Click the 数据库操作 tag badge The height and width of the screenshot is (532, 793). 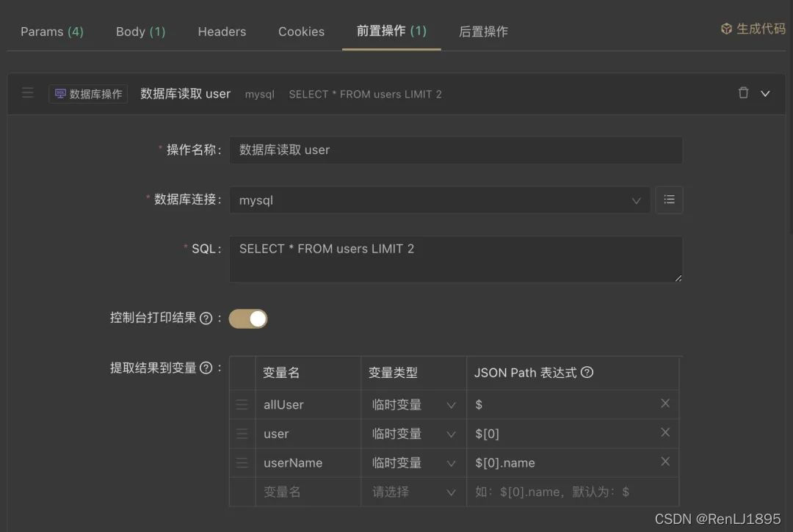[89, 94]
